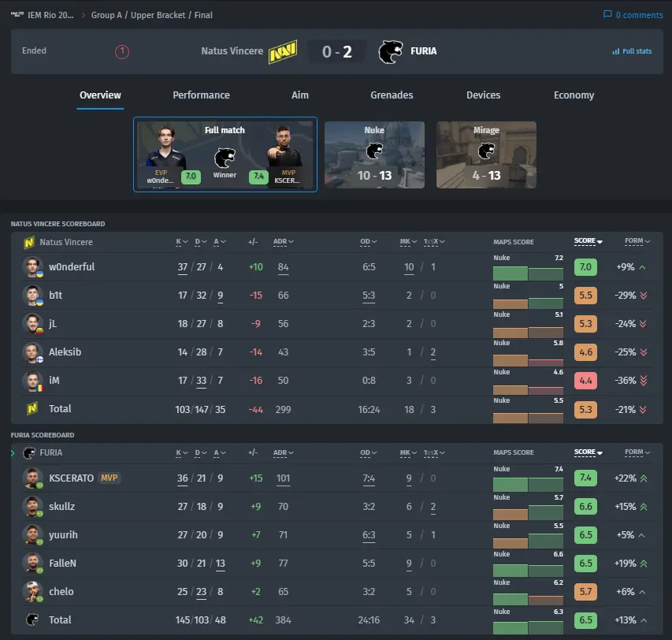
Task: Click the form trend arrow for KSCERATO
Action: [644, 478]
